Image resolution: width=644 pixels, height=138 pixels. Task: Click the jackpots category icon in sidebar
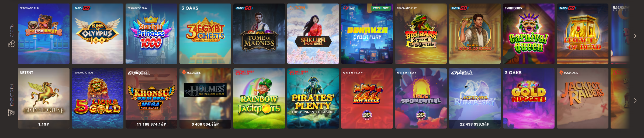11,113
